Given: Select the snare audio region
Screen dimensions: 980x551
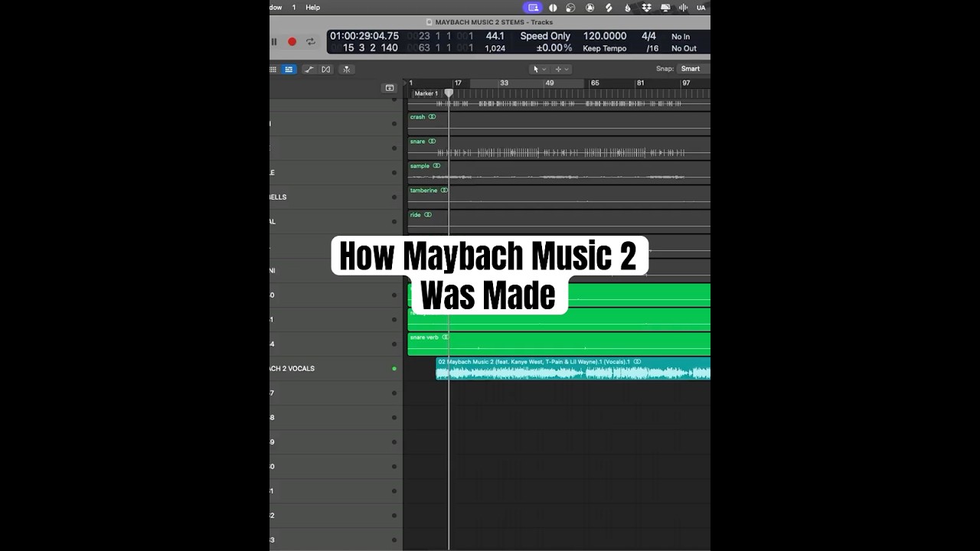Looking at the screenshot, I should click(559, 148).
